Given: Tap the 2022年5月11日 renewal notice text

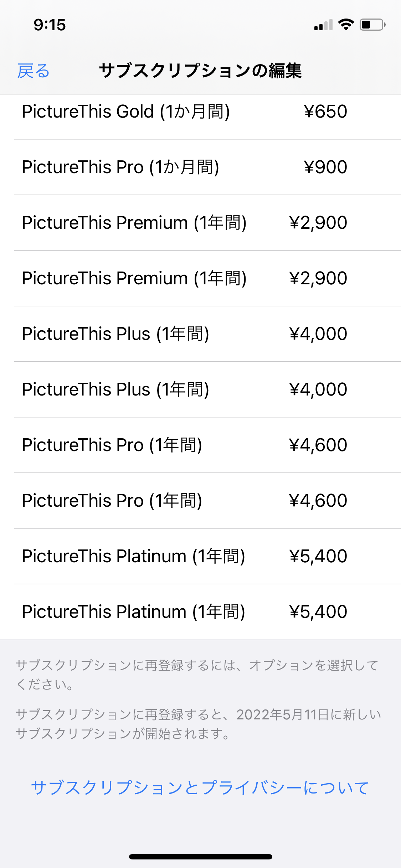Looking at the screenshot, I should (x=198, y=724).
